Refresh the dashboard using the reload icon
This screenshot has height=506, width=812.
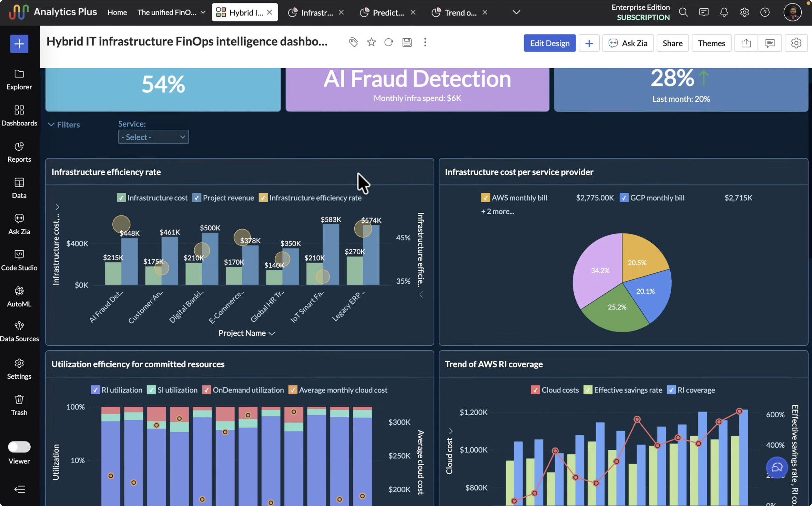coord(389,42)
